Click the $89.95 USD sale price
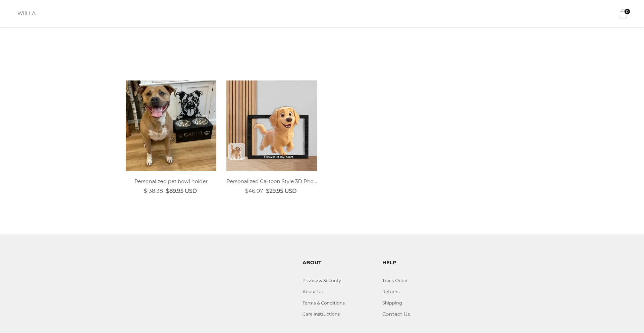Image resolution: width=644 pixels, height=333 pixels. pos(181,191)
